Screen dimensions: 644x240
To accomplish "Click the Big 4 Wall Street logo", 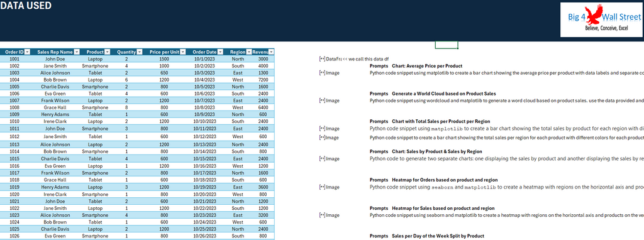I will pyautogui.click(x=601, y=19).
